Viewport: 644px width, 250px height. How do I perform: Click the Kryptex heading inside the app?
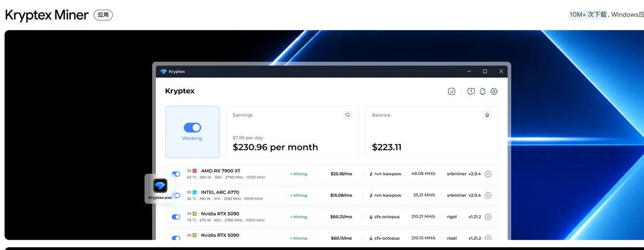pos(180,91)
